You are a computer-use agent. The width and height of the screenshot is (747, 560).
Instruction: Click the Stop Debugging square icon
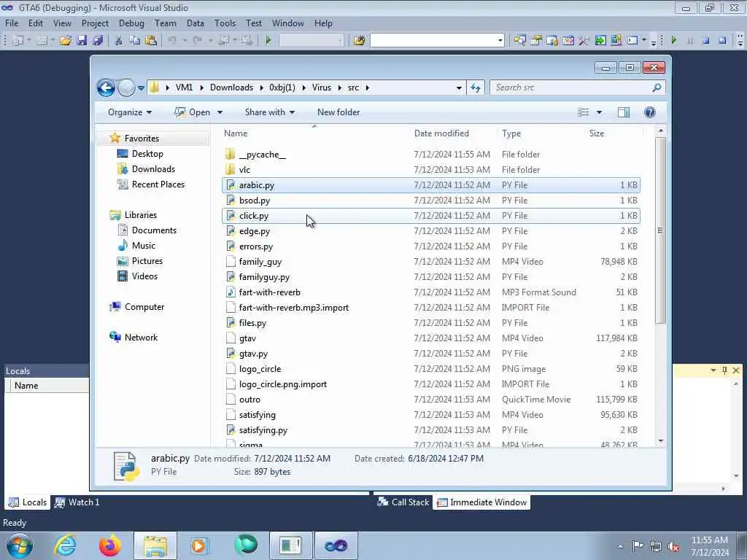click(x=706, y=41)
